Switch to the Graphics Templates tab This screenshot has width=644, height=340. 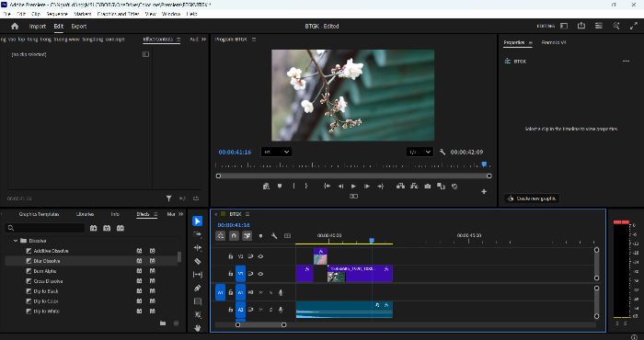point(39,214)
